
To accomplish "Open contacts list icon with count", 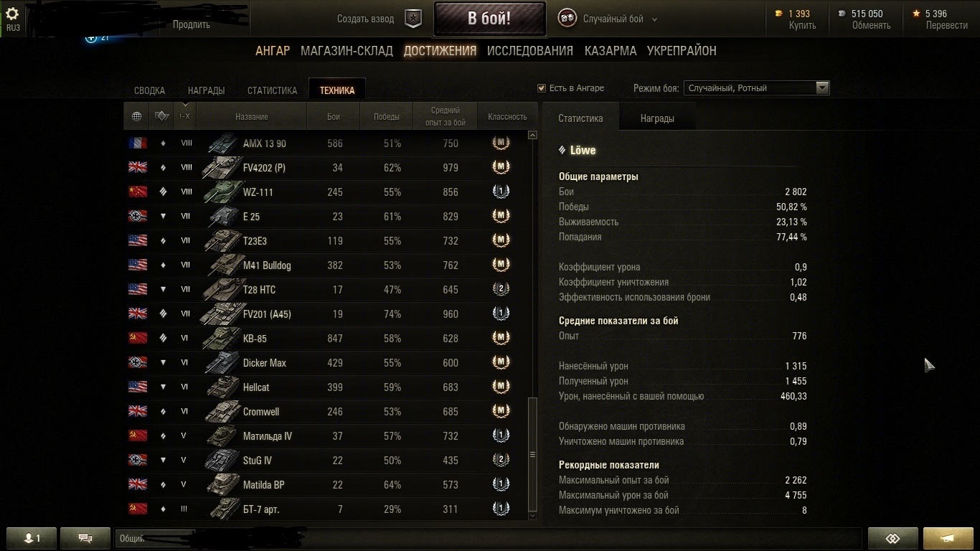I will click(x=31, y=538).
